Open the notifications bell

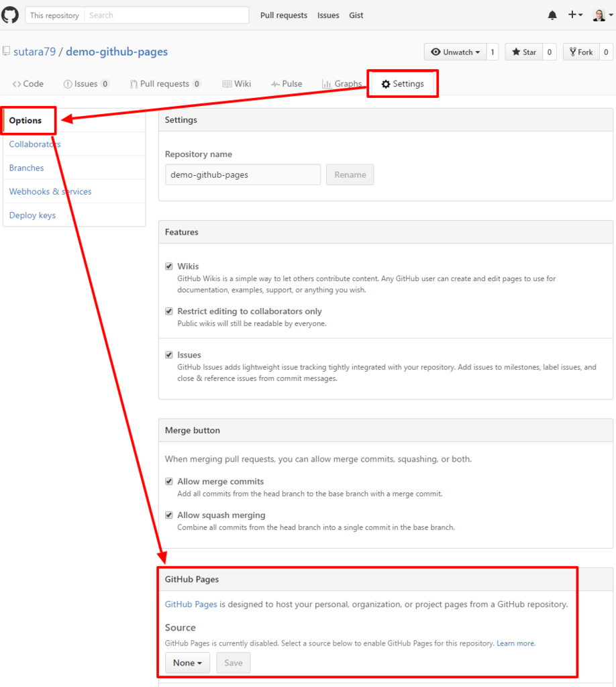click(x=552, y=15)
